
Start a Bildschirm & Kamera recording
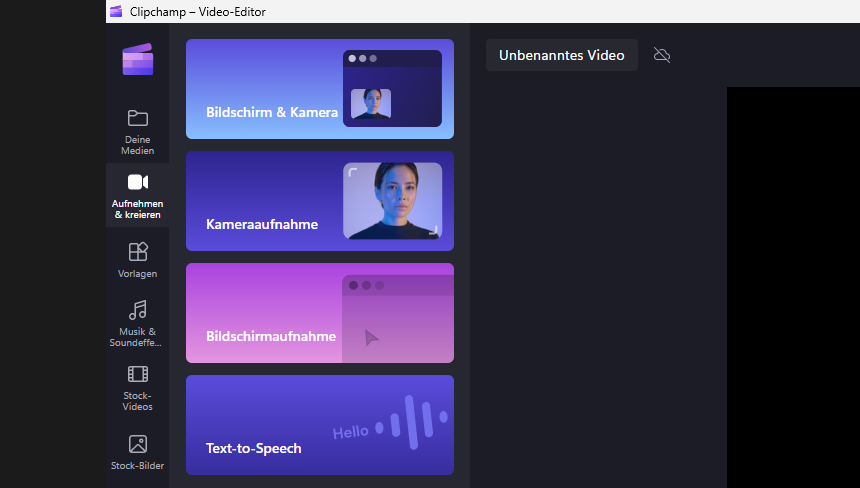click(x=320, y=89)
